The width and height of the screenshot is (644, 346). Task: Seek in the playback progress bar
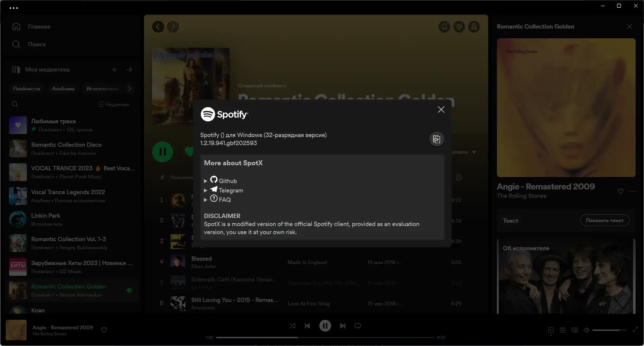tap(325, 337)
